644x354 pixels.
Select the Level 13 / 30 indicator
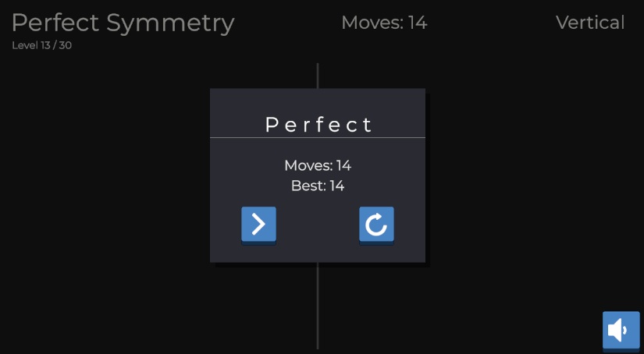click(42, 45)
